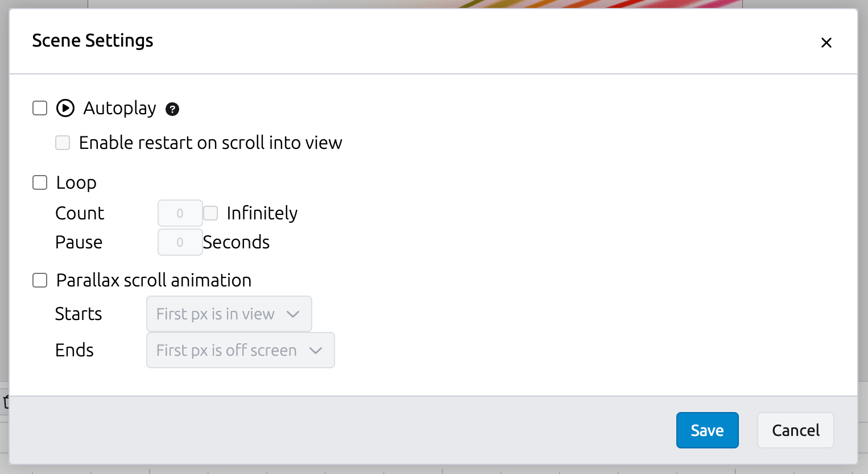Viewport: 868px width, 474px height.
Task: Tick Enable restart on scroll checkbox
Action: coord(63,143)
